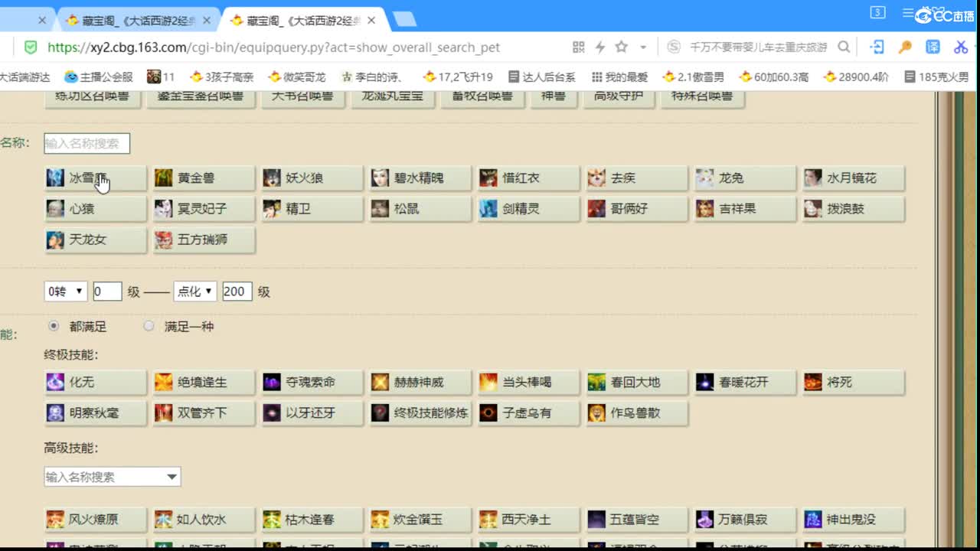Click the maximum level field showing 200
Viewport: 980px width, 551px height.
(x=237, y=292)
